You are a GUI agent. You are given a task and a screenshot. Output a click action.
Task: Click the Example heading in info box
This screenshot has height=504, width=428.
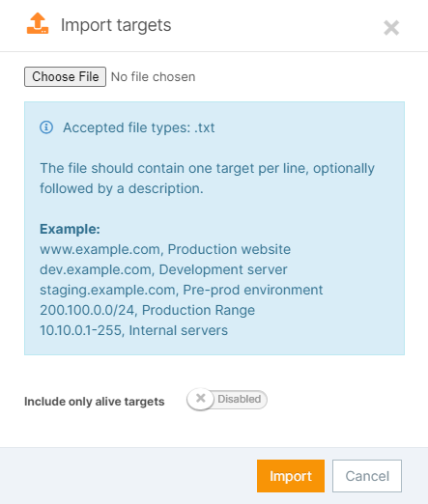pos(70,229)
